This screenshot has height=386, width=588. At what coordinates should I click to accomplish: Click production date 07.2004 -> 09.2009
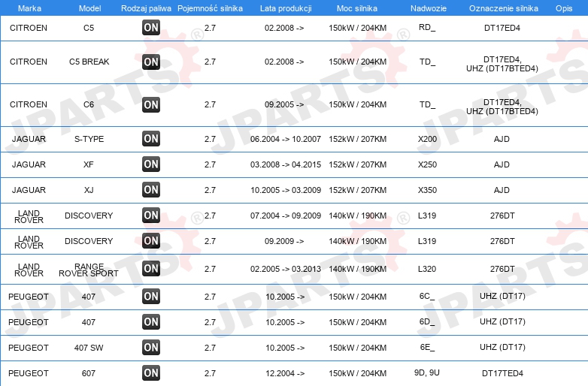pos(286,216)
